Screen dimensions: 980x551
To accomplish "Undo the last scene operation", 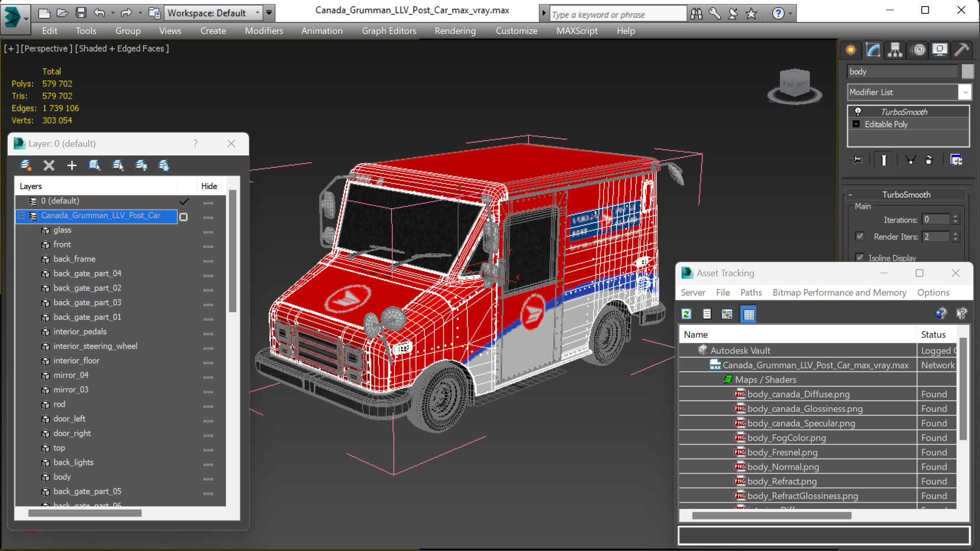I will tap(99, 13).
